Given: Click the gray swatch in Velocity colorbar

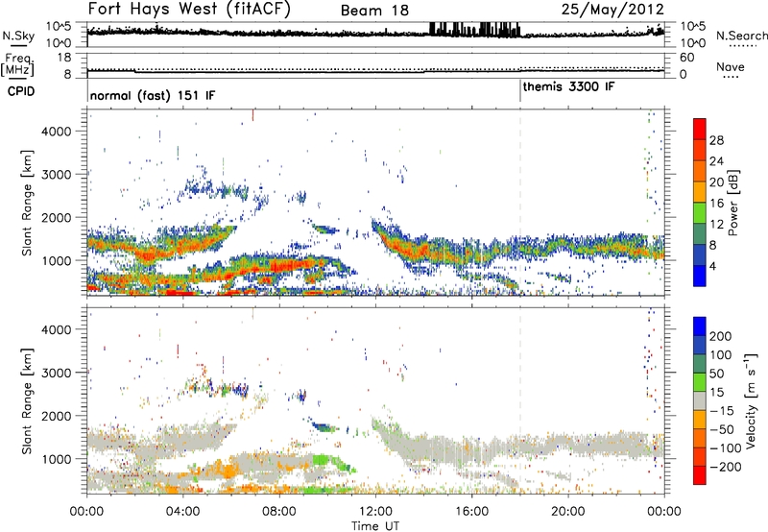Looking at the screenshot, I should pos(700,400).
